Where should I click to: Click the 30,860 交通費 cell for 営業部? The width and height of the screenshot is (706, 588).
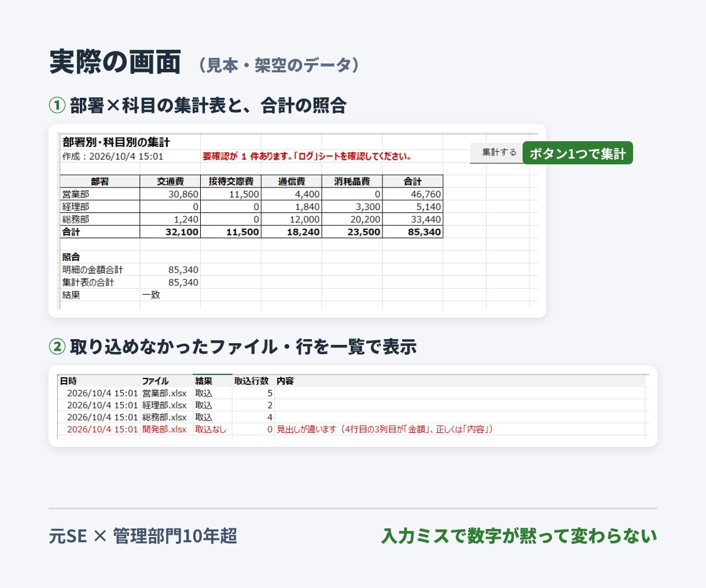tap(170, 194)
